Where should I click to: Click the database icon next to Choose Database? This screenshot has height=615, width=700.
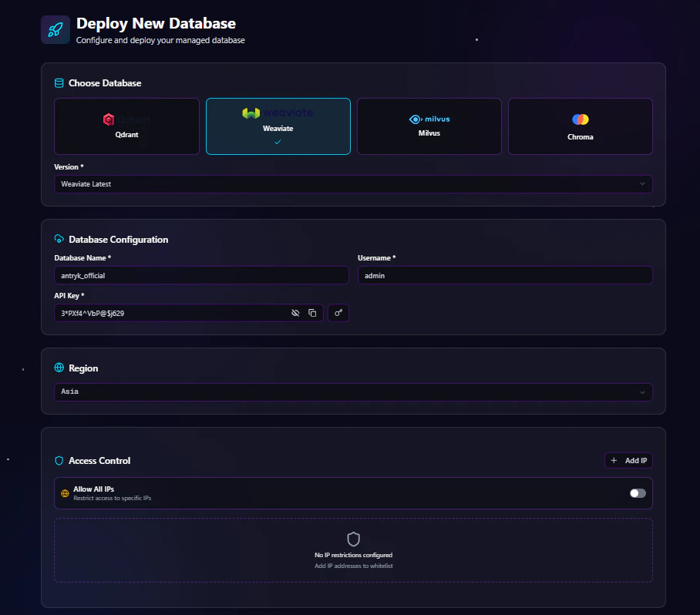59,83
